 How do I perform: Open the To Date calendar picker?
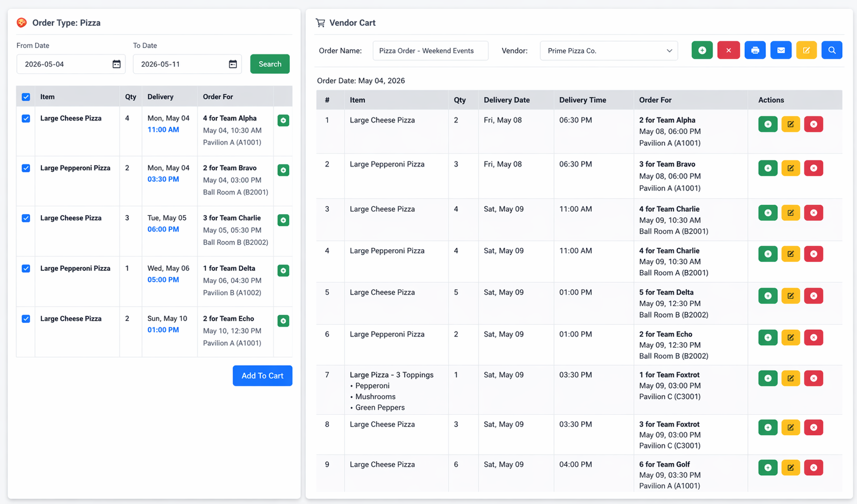point(233,64)
